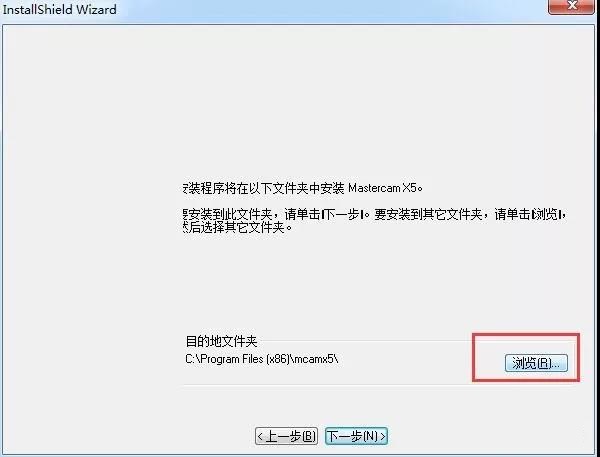The width and height of the screenshot is (600, 457).
Task: Click the 浏览(B)... browse button
Action: 536,363
